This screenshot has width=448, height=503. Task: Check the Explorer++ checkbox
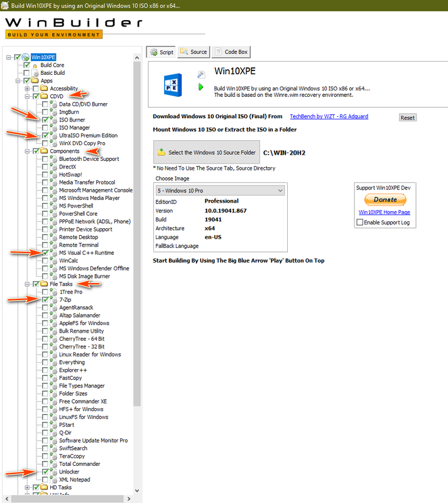45,370
